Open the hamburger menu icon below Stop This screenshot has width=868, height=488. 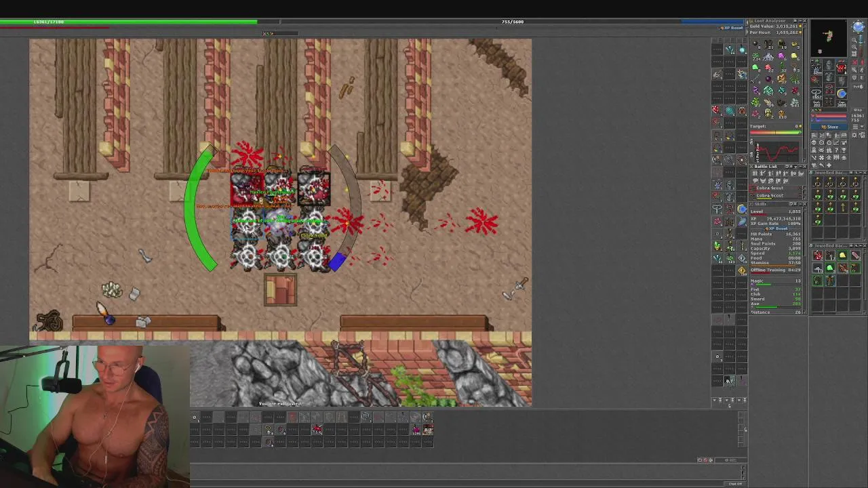[x=855, y=126]
